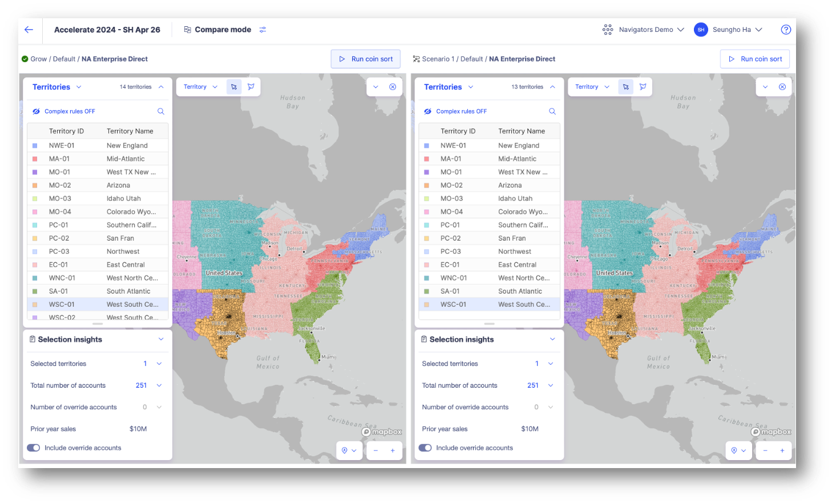This screenshot has height=504, width=832.
Task: Collapse the right Selection insights panel
Action: pos(552,339)
